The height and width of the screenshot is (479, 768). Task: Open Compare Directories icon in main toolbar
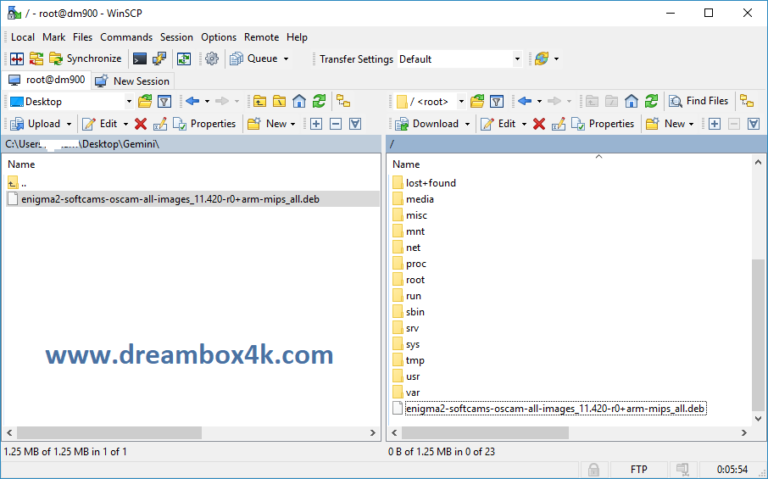17,59
